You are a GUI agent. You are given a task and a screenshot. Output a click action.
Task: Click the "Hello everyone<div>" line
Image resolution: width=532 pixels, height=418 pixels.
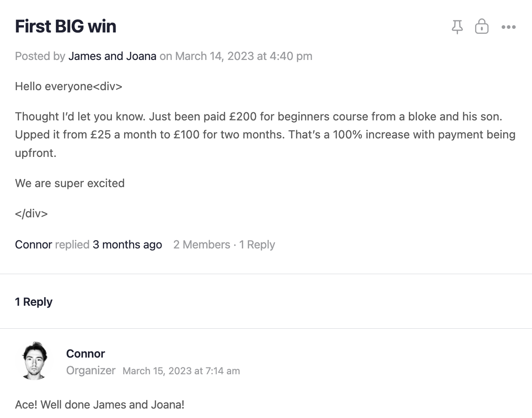pyautogui.click(x=69, y=86)
